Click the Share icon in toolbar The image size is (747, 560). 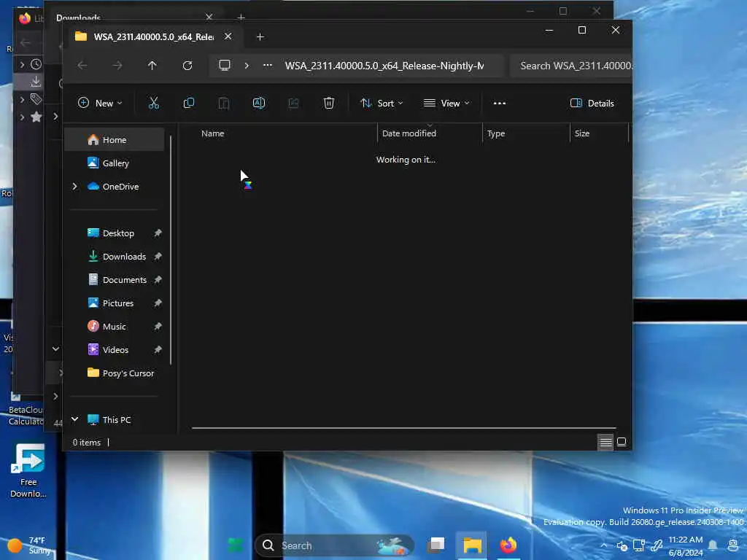pos(293,103)
